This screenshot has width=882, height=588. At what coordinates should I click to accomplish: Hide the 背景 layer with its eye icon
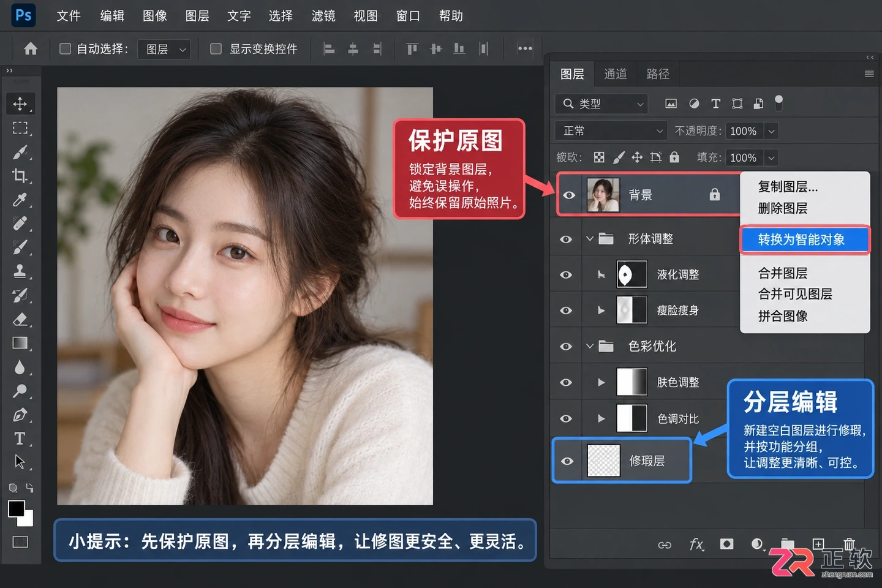(570, 195)
